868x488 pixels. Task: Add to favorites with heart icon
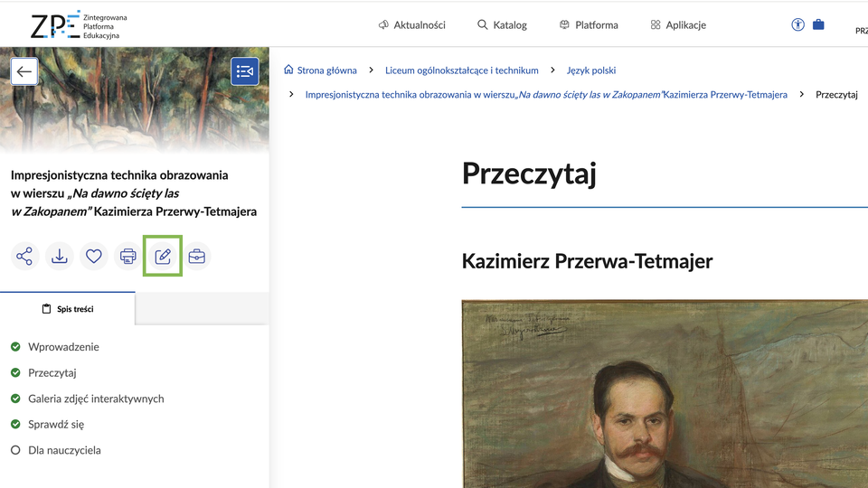tap(93, 257)
